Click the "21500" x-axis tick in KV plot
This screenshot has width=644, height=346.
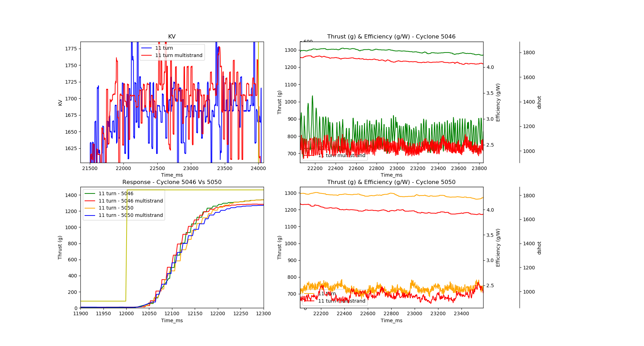90,168
